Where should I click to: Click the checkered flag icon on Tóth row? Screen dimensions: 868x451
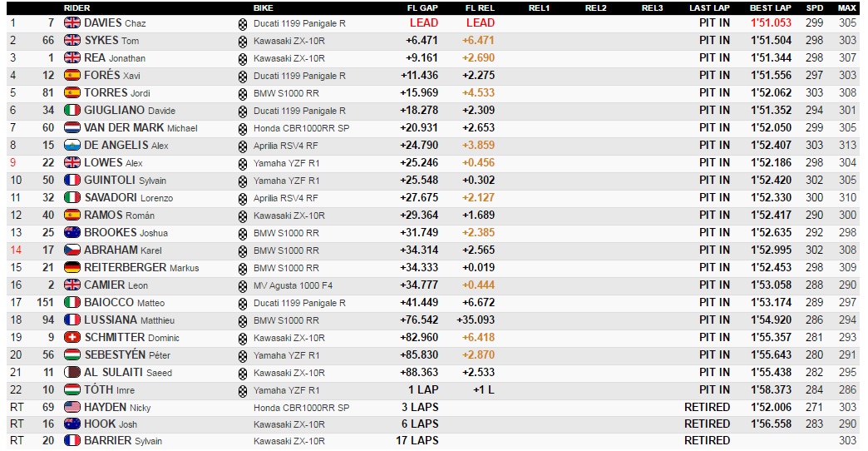[243, 390]
